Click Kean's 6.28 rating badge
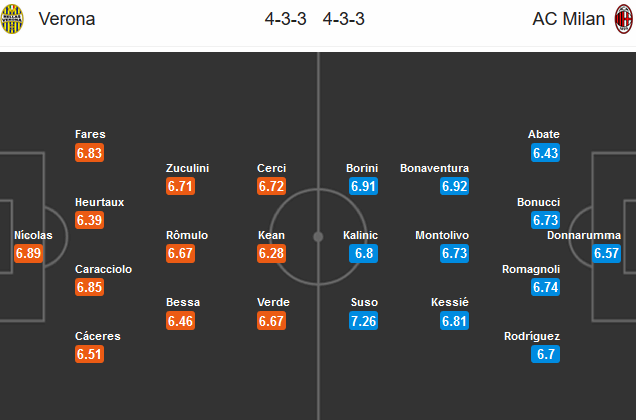This screenshot has height=420, width=636. (272, 254)
